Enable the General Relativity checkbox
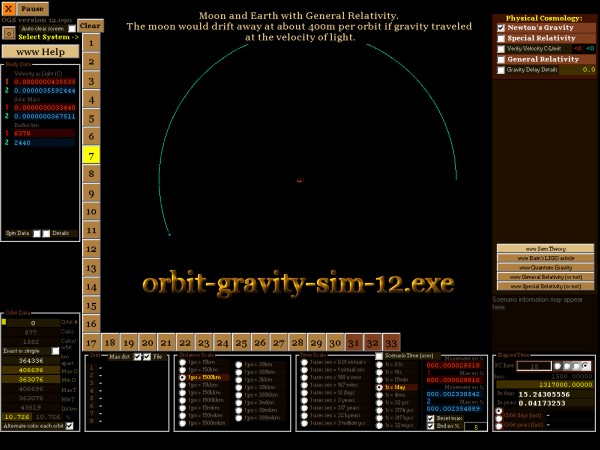 point(501,59)
